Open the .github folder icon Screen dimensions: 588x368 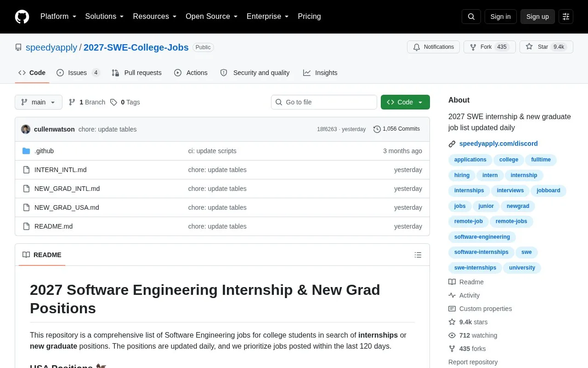click(26, 151)
